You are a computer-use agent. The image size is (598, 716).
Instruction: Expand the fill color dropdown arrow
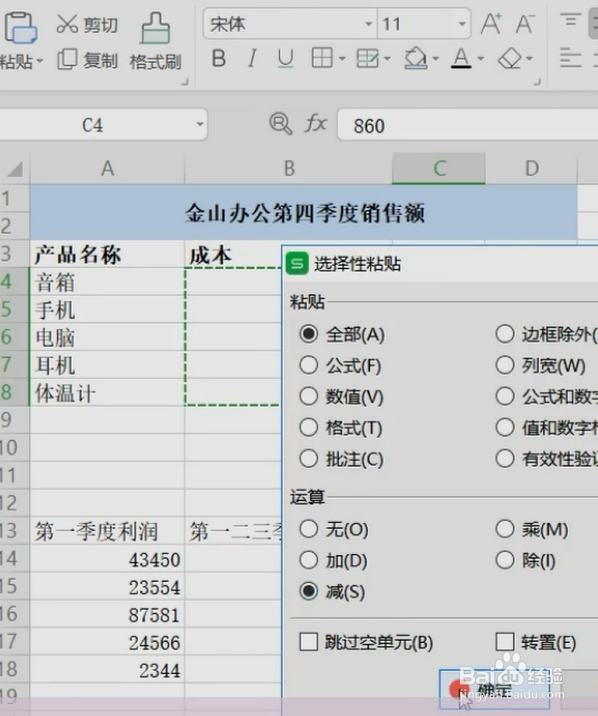pos(435,58)
